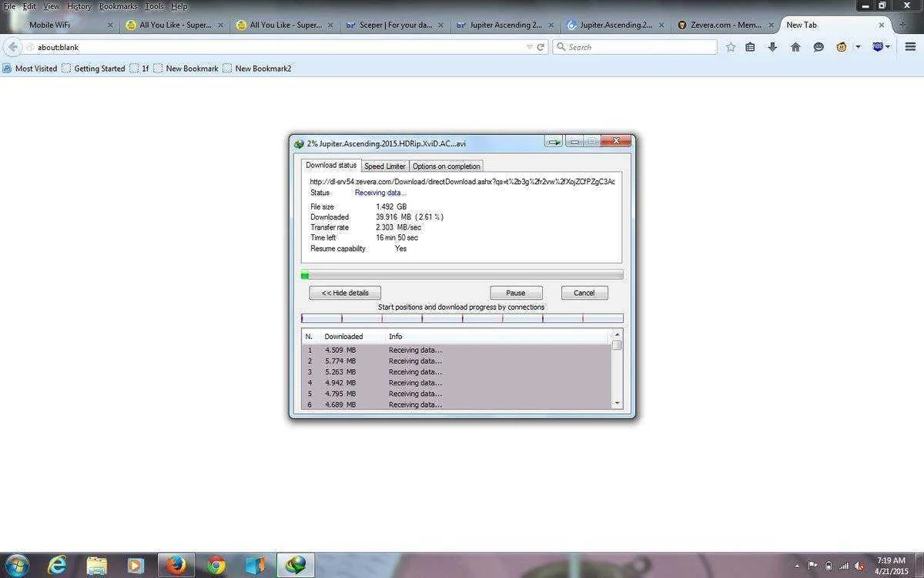The image size is (924, 578).
Task: Open New Bookmark2 bookmark
Action: (257, 69)
